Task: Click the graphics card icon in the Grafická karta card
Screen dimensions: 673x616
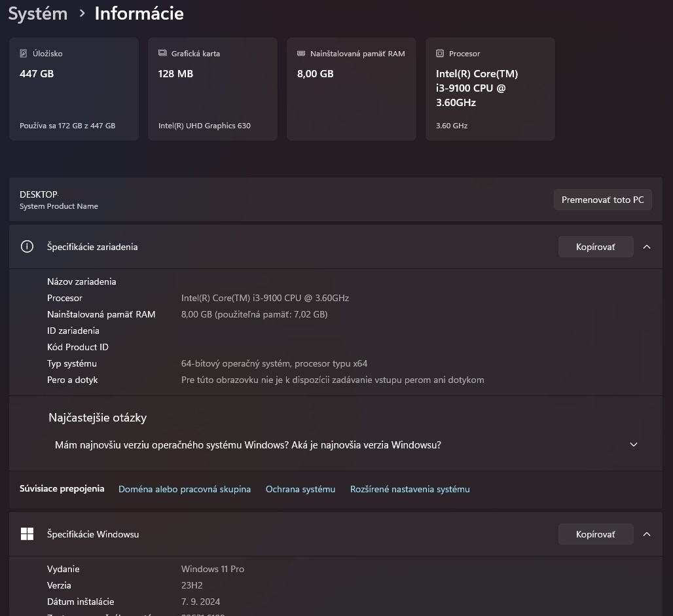Action: [162, 54]
